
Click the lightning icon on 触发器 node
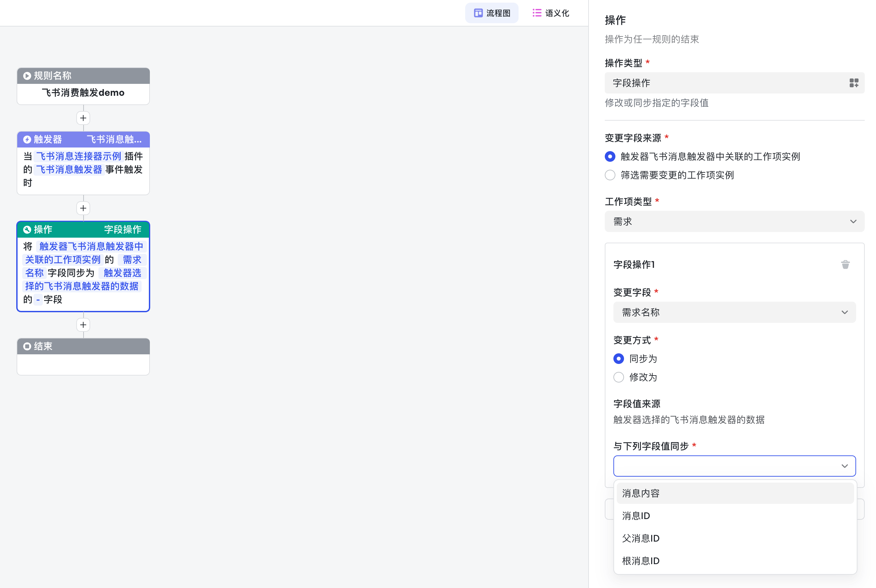pos(27,140)
